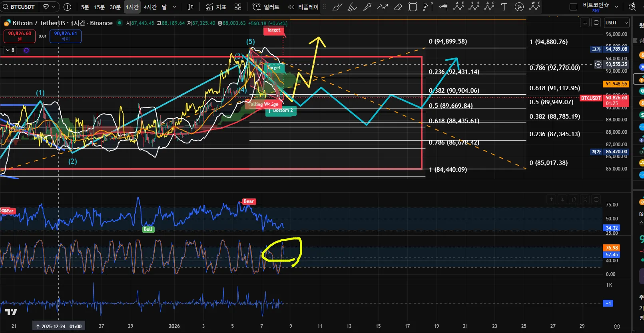Viewport: 644px width, 333px height.
Task: Toggle the maximize pane icon beside USDT
Action: pyautogui.click(x=596, y=23)
